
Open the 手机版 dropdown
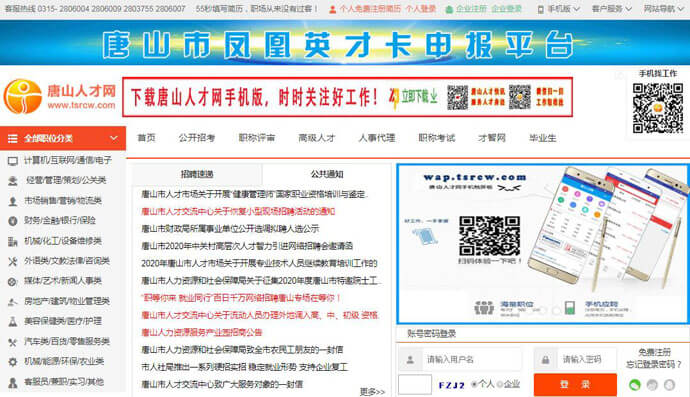564,9
